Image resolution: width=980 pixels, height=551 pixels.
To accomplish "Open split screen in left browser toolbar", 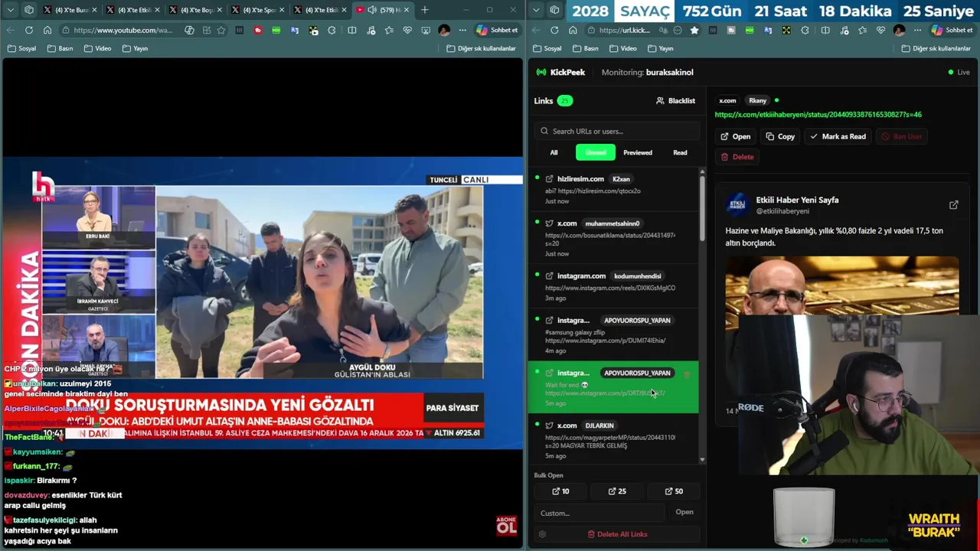I will 351,30.
